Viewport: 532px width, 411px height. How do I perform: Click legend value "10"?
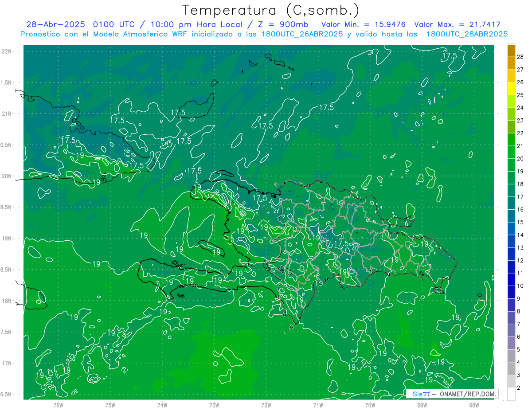click(x=520, y=286)
